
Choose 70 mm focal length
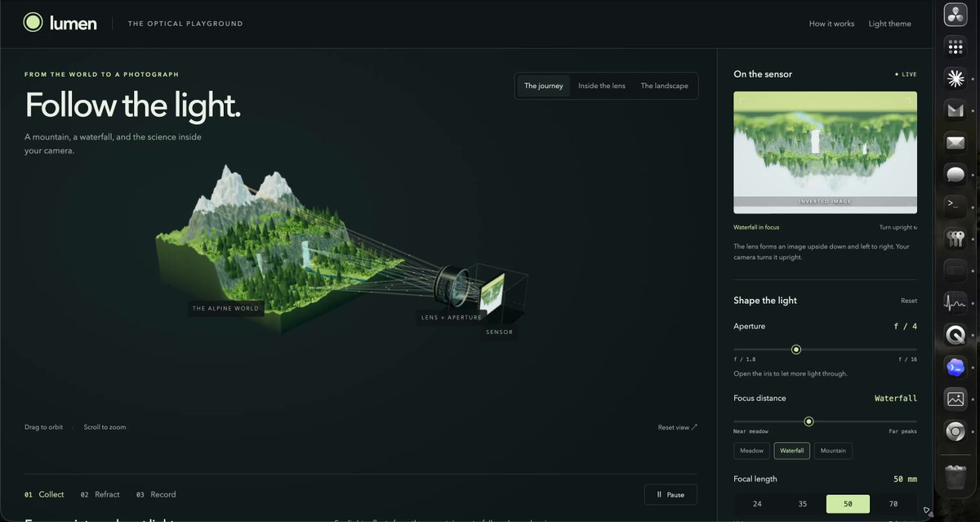893,504
